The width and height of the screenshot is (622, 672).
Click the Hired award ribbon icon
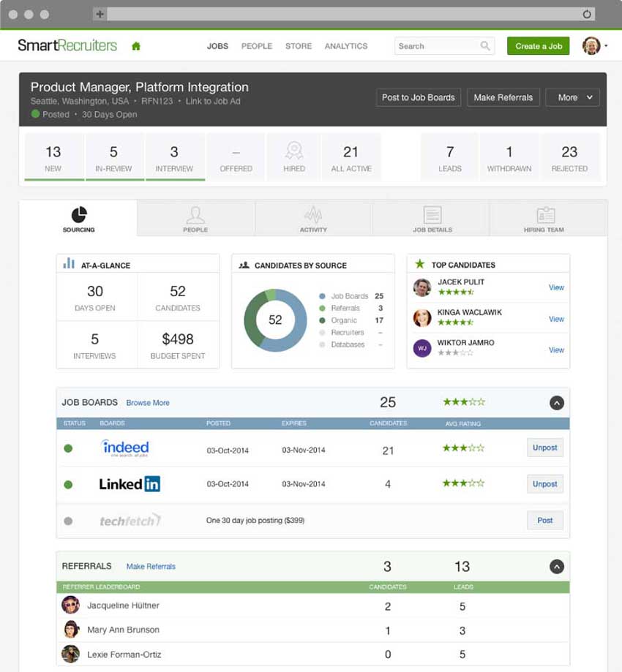click(x=293, y=148)
